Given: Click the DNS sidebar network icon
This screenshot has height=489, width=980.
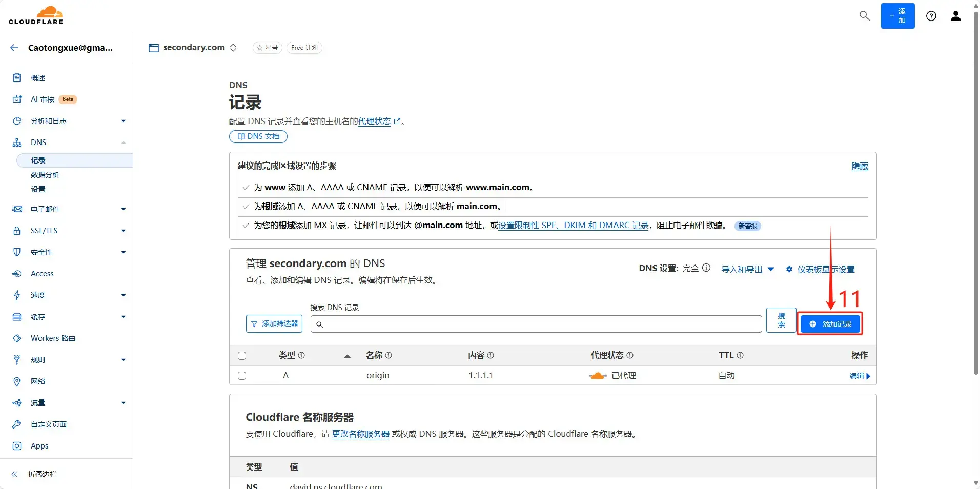Looking at the screenshot, I should click(x=17, y=142).
